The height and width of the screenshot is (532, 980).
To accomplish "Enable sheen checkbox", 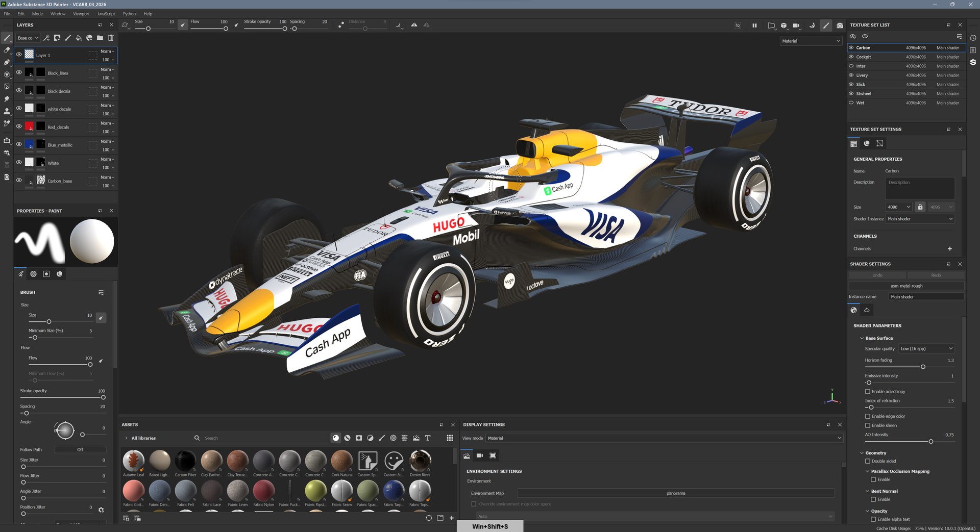I will [868, 426].
